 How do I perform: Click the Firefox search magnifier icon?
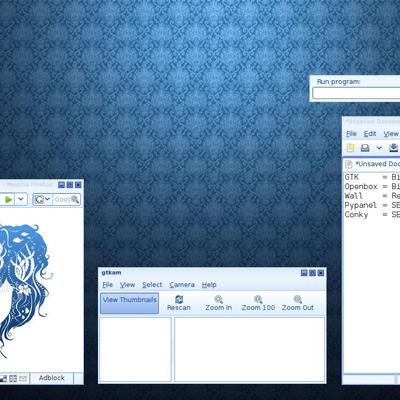click(75, 200)
